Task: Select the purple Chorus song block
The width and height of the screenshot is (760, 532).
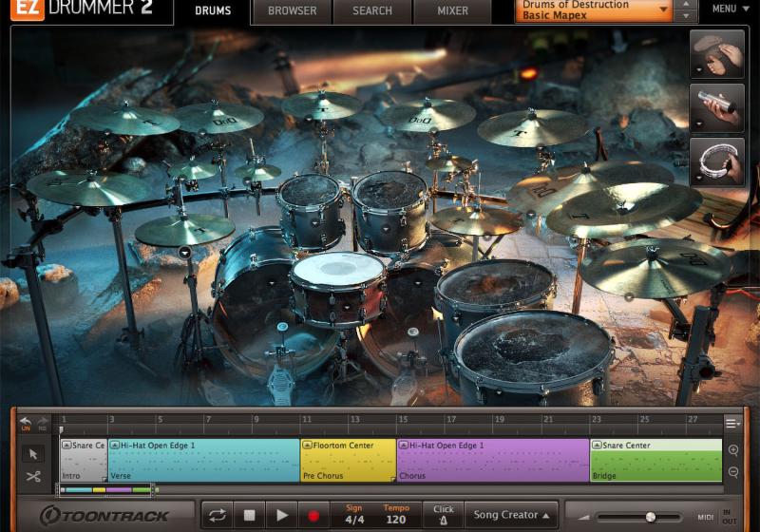Action: pyautogui.click(x=493, y=461)
